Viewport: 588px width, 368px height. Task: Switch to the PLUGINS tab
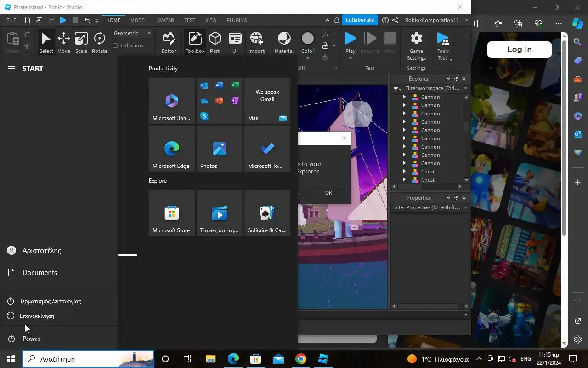click(237, 20)
